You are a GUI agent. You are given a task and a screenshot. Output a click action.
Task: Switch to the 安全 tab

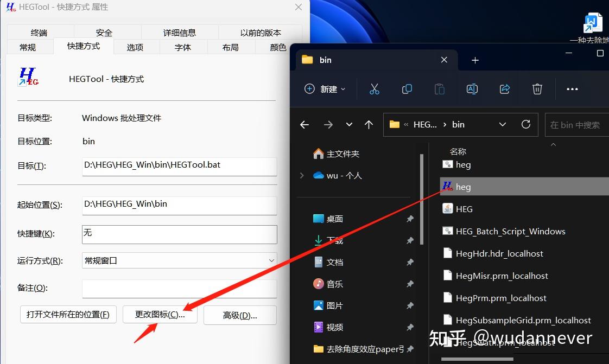pyautogui.click(x=103, y=32)
